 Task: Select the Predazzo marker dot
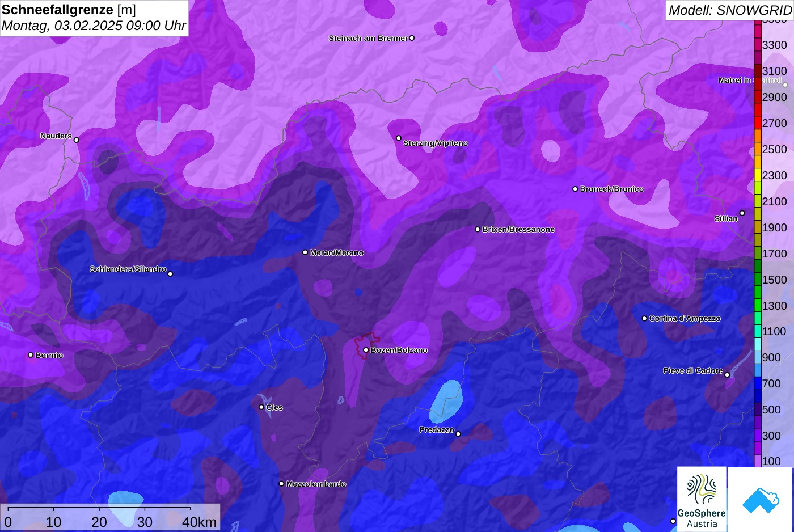pos(458,434)
